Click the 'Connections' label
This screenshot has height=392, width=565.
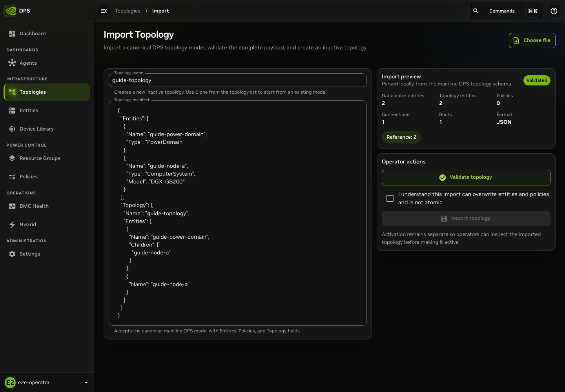pyautogui.click(x=395, y=114)
